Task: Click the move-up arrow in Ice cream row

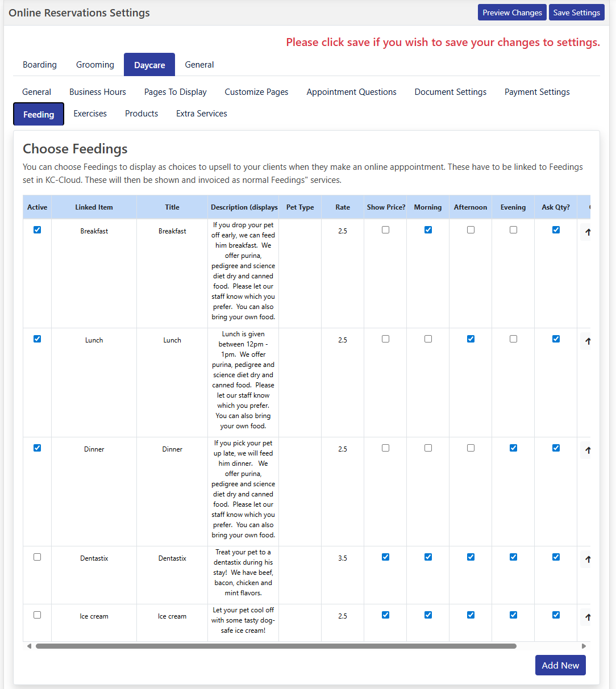Action: coord(587,617)
